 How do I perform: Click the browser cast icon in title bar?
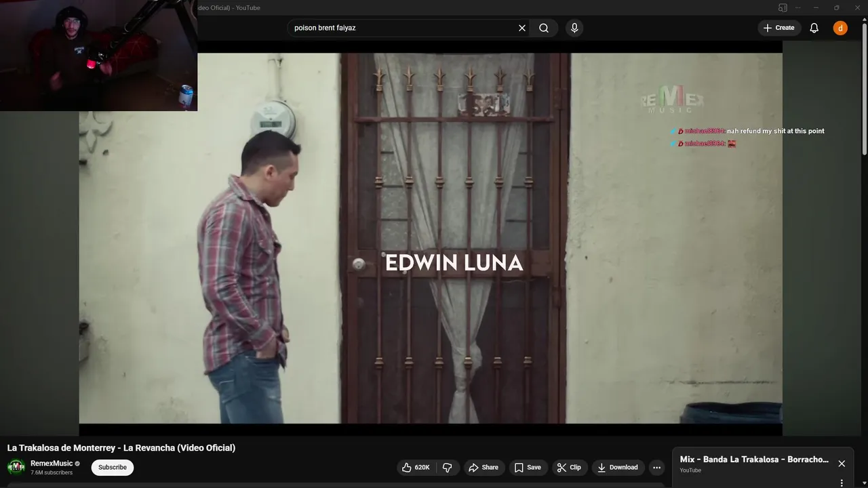pyautogui.click(x=783, y=7)
